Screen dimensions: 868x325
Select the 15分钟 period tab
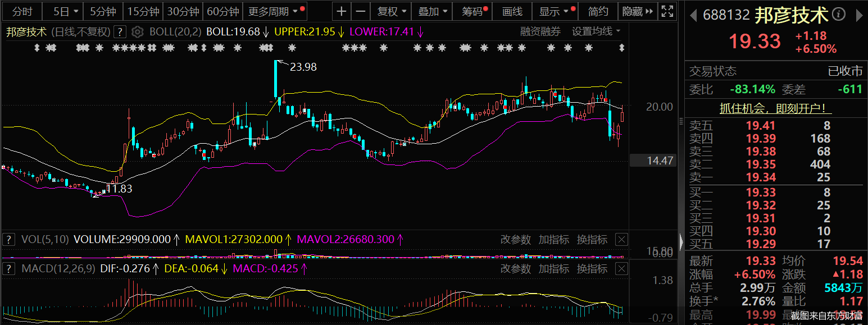pyautogui.click(x=143, y=11)
